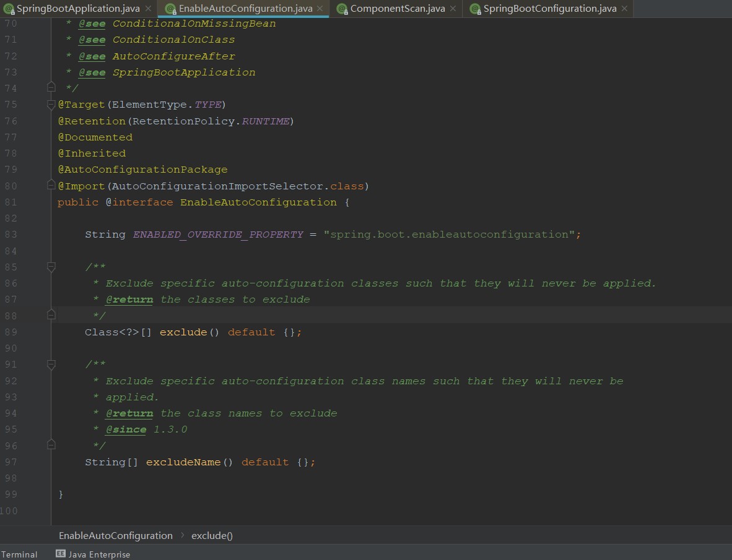732x560 pixels.
Task: Collapse the Javadoc comment at line 85
Action: click(51, 267)
